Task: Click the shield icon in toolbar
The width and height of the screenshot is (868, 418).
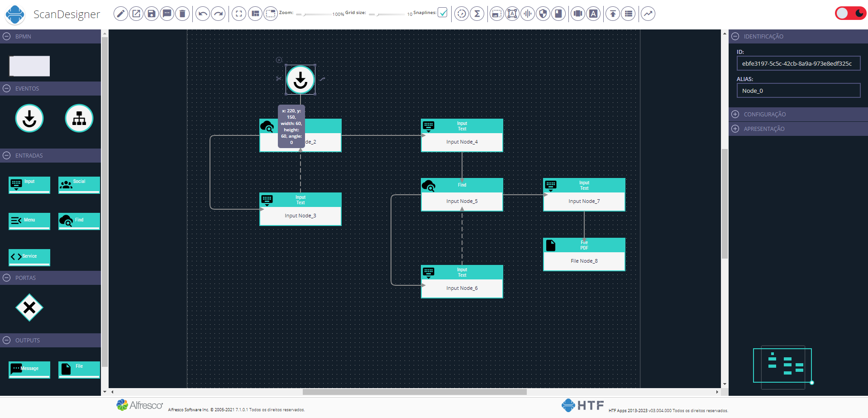Action: point(543,14)
